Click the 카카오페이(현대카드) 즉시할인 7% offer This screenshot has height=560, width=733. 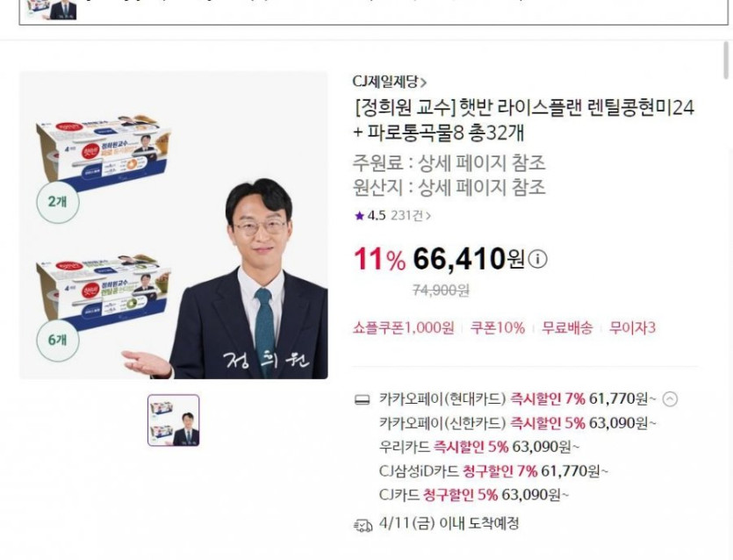(x=518, y=399)
